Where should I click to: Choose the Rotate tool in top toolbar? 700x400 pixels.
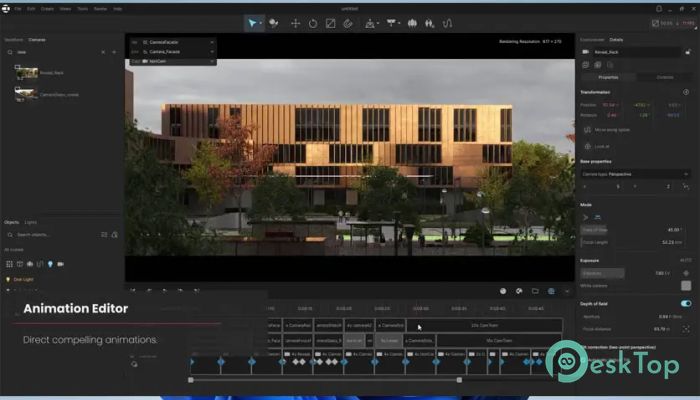point(313,23)
